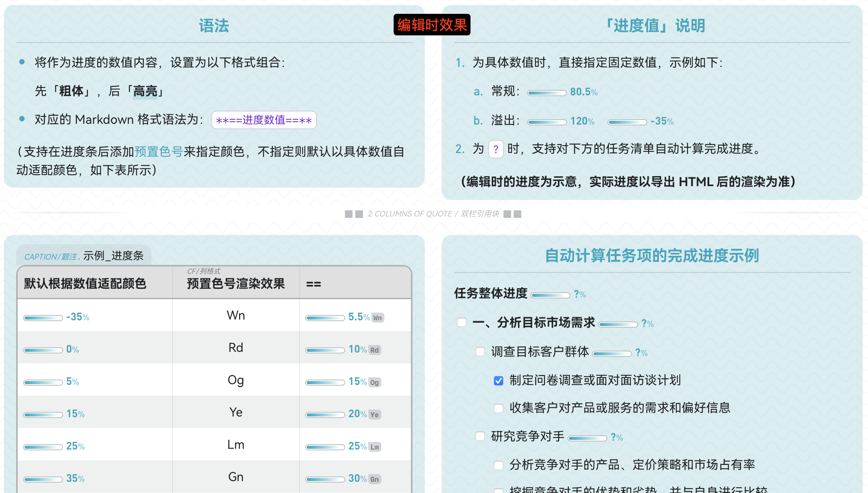This screenshot has height=493, width=868.
Task: Check the 收集客户对产品或服务的需求 task
Action: [499, 408]
